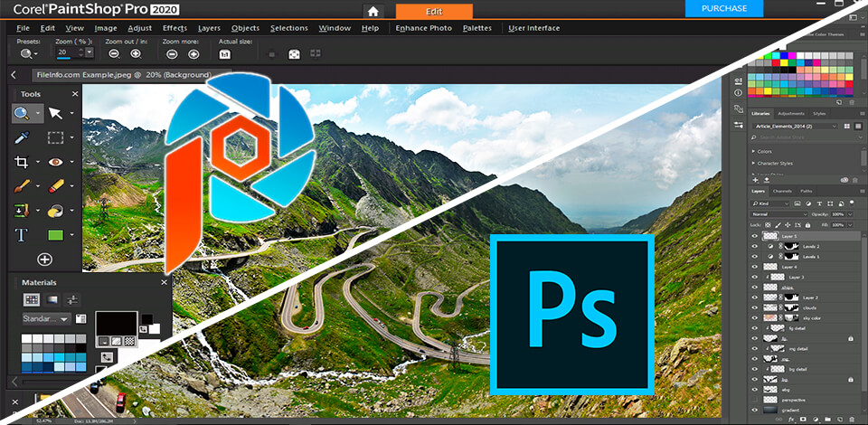The image size is (868, 425).
Task: Select the Clone brush tool
Action: (22, 211)
